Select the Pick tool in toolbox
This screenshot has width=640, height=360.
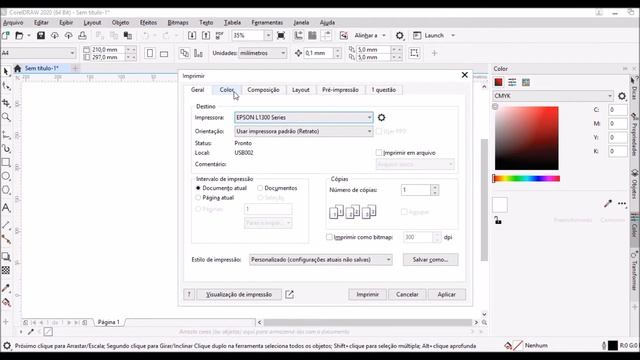(x=6, y=72)
